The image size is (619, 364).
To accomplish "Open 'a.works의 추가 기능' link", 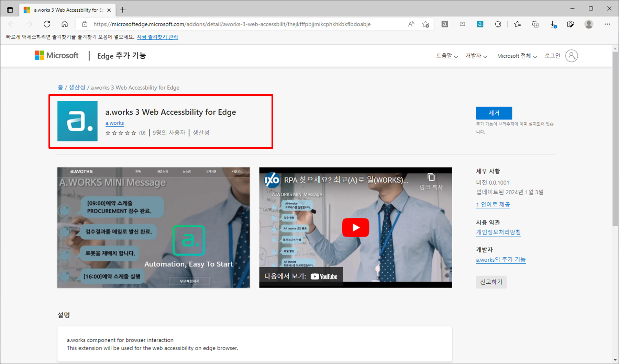I will (x=501, y=260).
